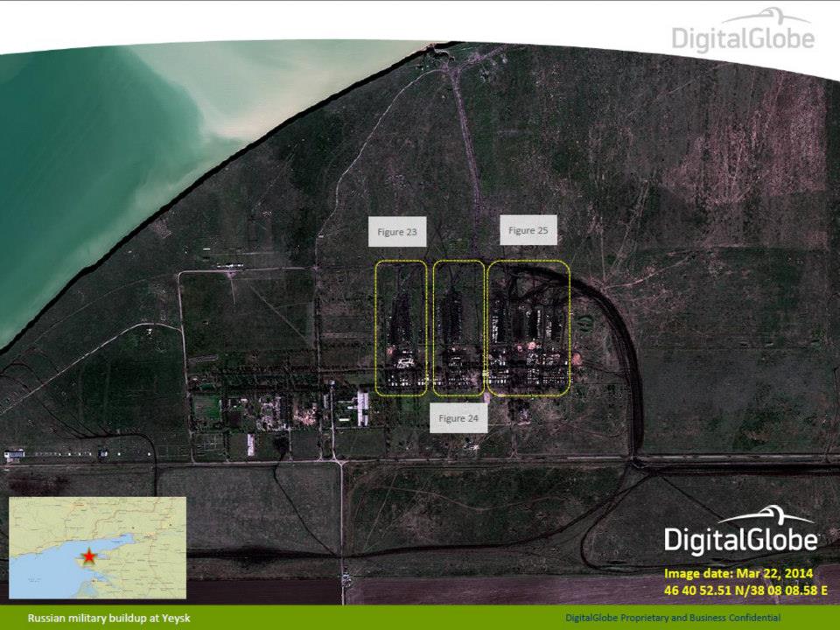840x630 pixels.
Task: Click the red star on the inset map
Action: click(89, 556)
